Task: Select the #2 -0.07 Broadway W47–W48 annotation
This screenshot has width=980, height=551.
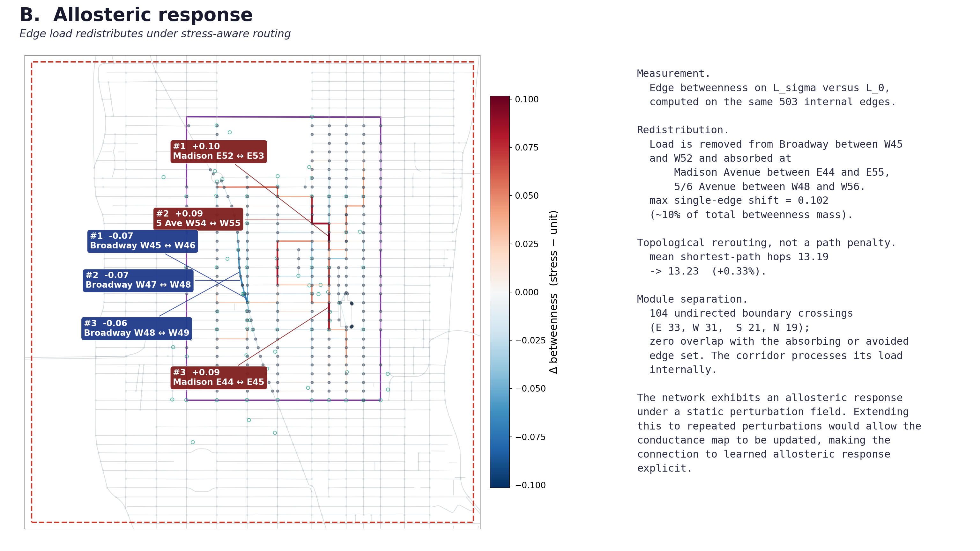Action: click(x=138, y=280)
